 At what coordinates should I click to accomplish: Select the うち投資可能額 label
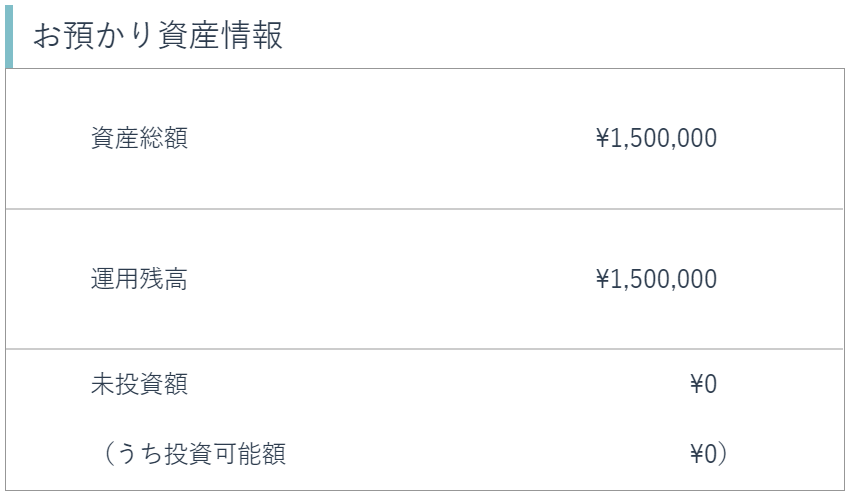(x=201, y=454)
